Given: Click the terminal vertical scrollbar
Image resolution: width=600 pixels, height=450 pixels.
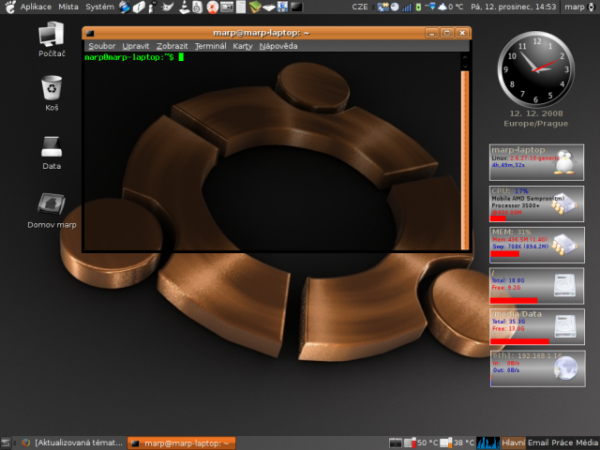Looking at the screenshot, I should click(465, 160).
